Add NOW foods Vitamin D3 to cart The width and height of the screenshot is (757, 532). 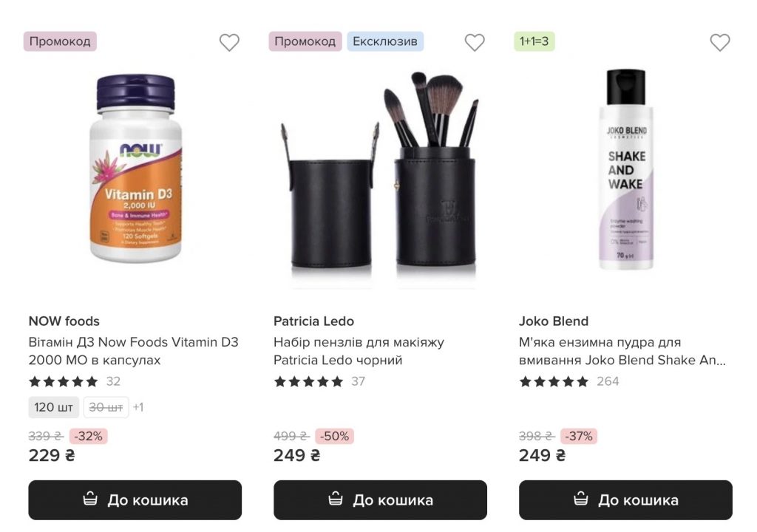point(135,500)
